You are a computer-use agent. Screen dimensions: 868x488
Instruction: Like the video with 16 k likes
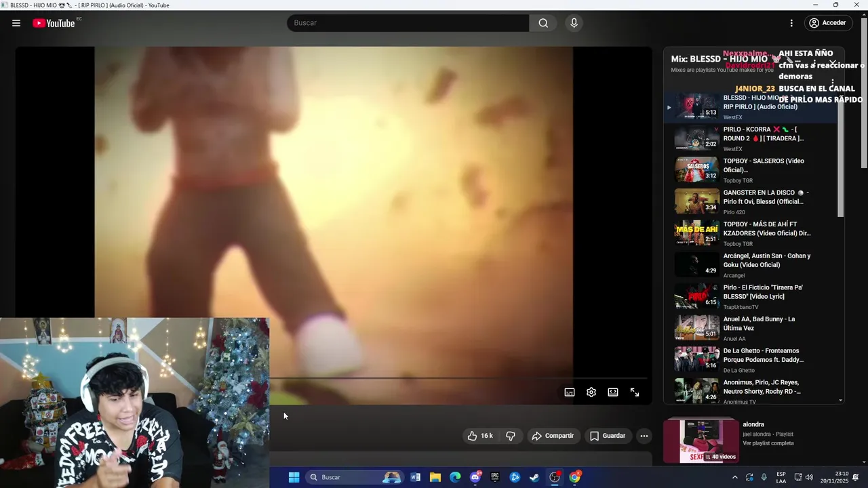tap(480, 436)
